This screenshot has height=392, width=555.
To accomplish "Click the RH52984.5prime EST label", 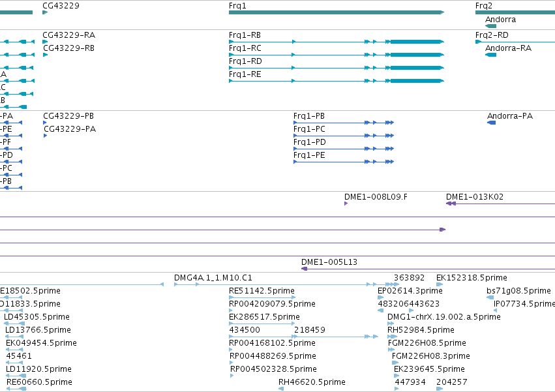I will point(421,330).
